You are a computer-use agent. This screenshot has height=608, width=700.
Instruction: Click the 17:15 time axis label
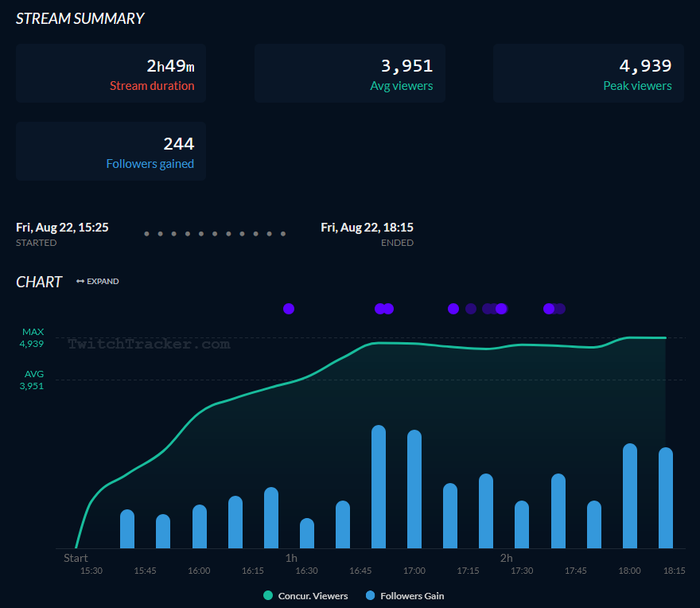click(x=468, y=571)
